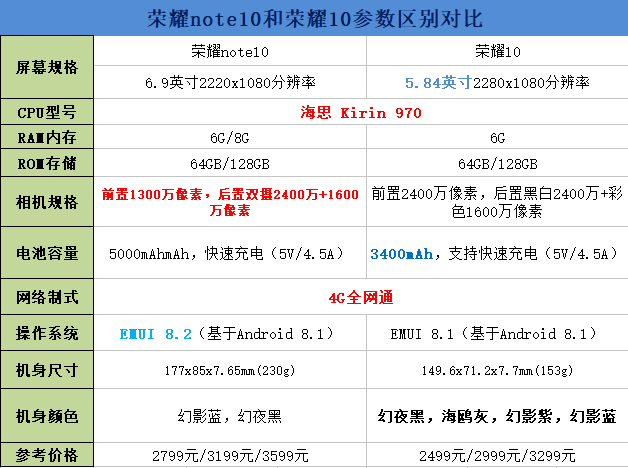This screenshot has height=468, width=628.
Task: Click the table title 荣耀note10和荣耀10参数区别对比
Action: click(314, 18)
